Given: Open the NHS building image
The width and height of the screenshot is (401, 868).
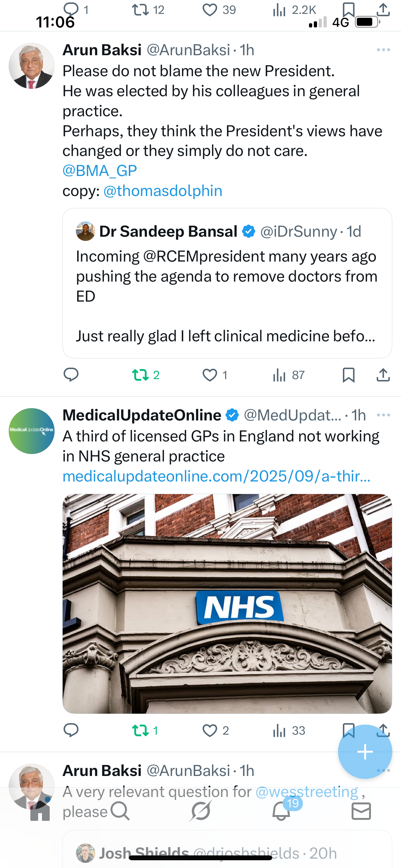Looking at the screenshot, I should click(x=227, y=603).
